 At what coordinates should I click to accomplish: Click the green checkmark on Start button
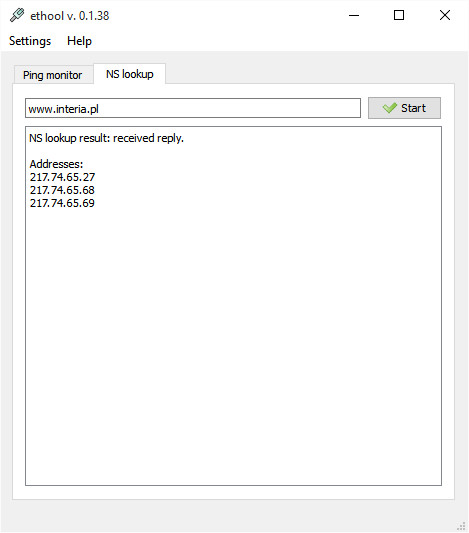389,108
